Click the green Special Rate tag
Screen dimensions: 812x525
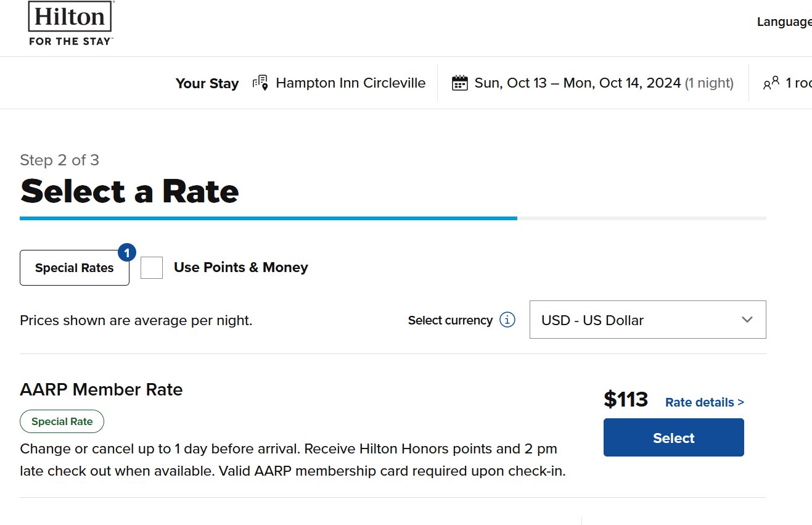coord(62,422)
